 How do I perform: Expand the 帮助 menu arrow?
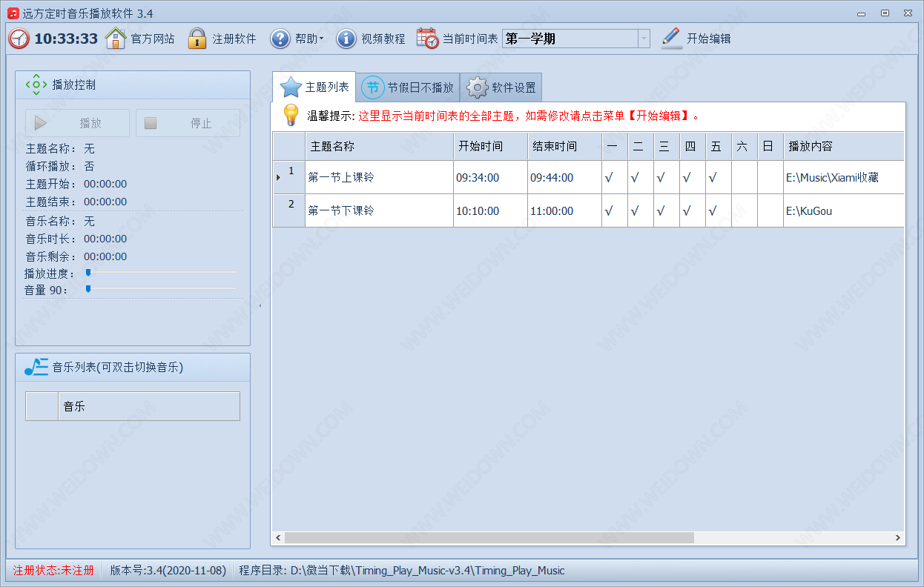[x=322, y=39]
